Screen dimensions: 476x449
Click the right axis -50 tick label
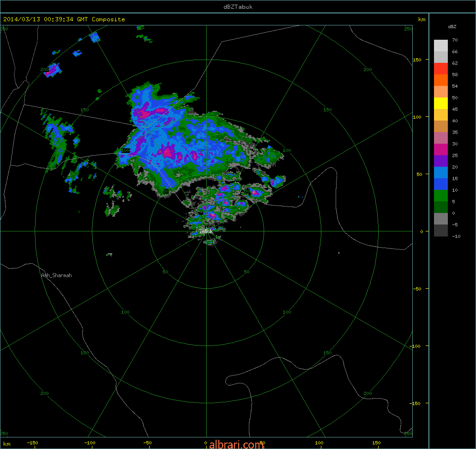417,289
